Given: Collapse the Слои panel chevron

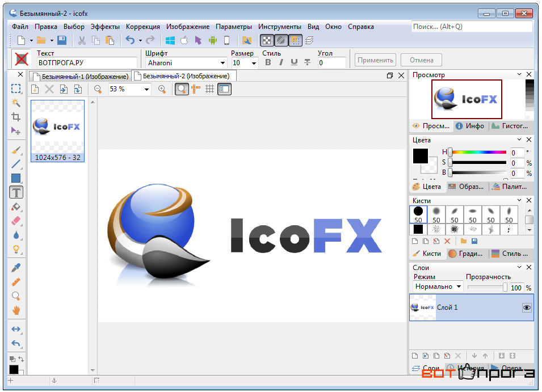Looking at the screenshot, I should click(x=519, y=267).
